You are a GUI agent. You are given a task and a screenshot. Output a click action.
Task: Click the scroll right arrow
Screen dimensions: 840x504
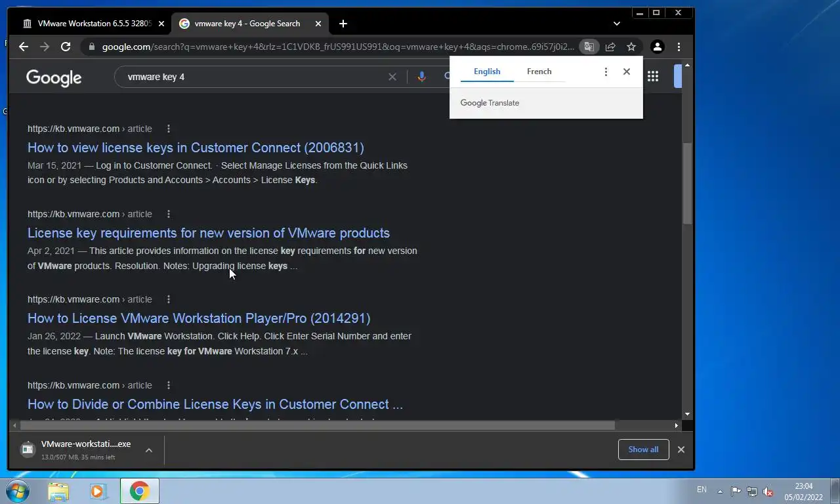coord(677,425)
